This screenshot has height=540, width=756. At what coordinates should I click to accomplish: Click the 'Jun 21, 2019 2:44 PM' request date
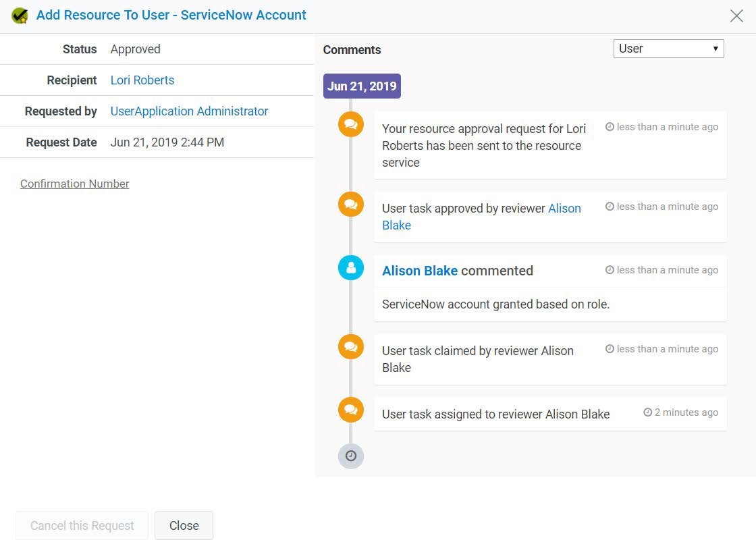pos(167,142)
